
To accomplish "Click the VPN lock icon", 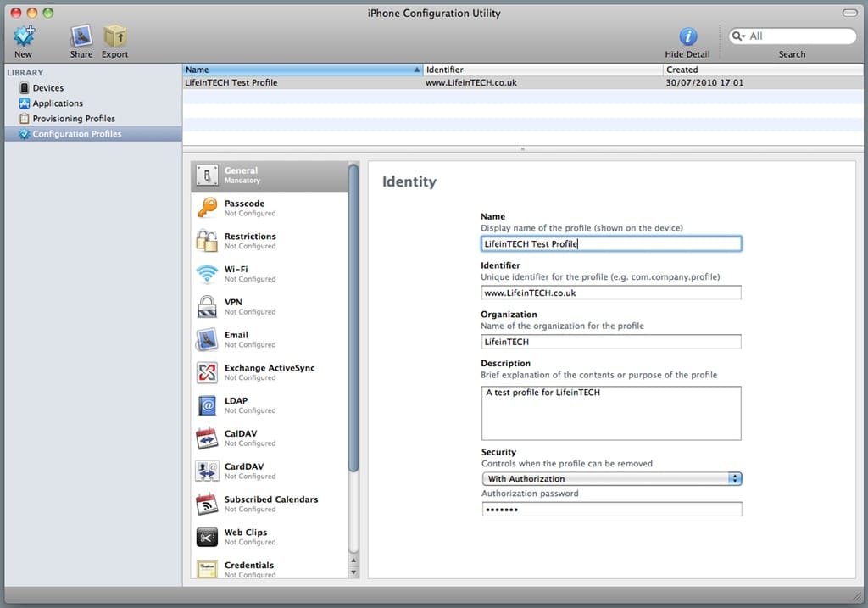I will pyautogui.click(x=207, y=307).
